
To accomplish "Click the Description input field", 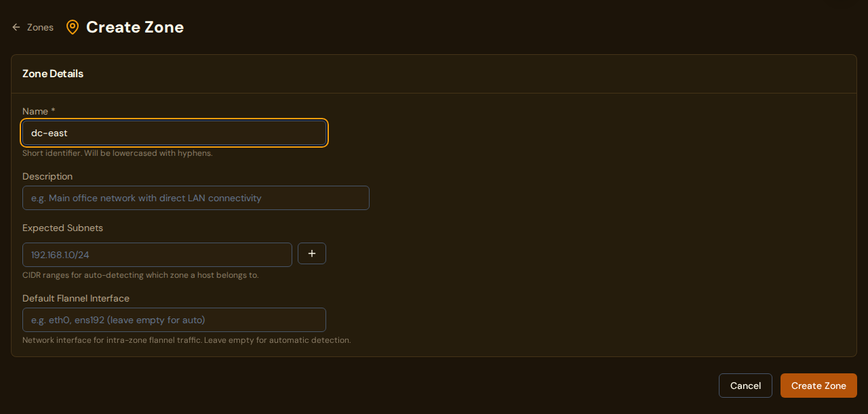I will coord(195,198).
